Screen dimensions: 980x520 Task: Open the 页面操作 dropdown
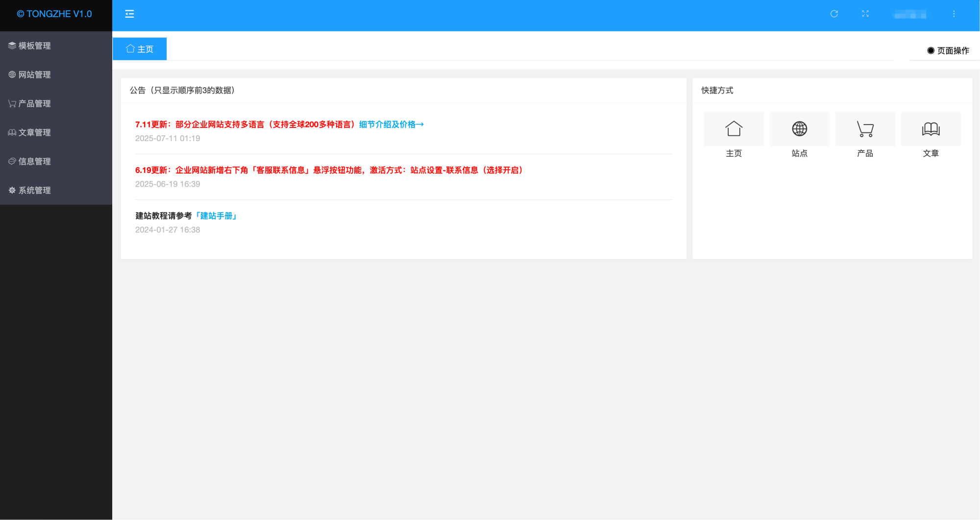(948, 50)
